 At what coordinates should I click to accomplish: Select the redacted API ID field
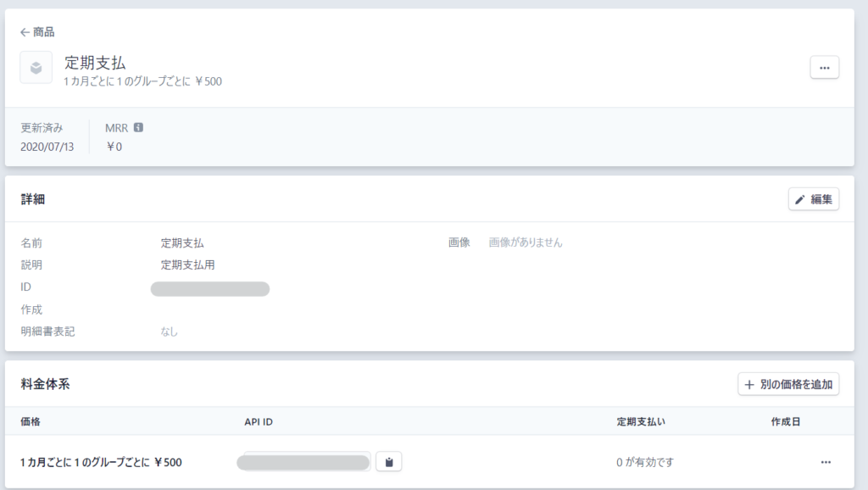(303, 462)
